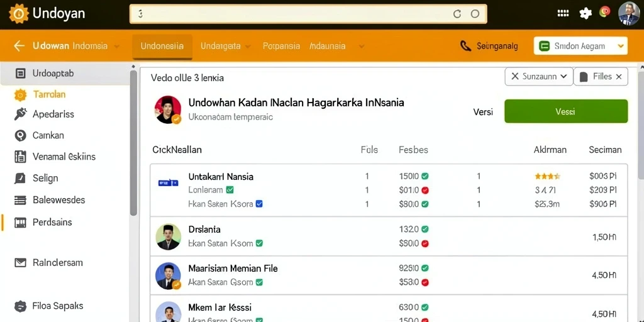This screenshot has height=322, width=644.
Task: Click the Venamal eskiins list icon
Action: click(20, 157)
